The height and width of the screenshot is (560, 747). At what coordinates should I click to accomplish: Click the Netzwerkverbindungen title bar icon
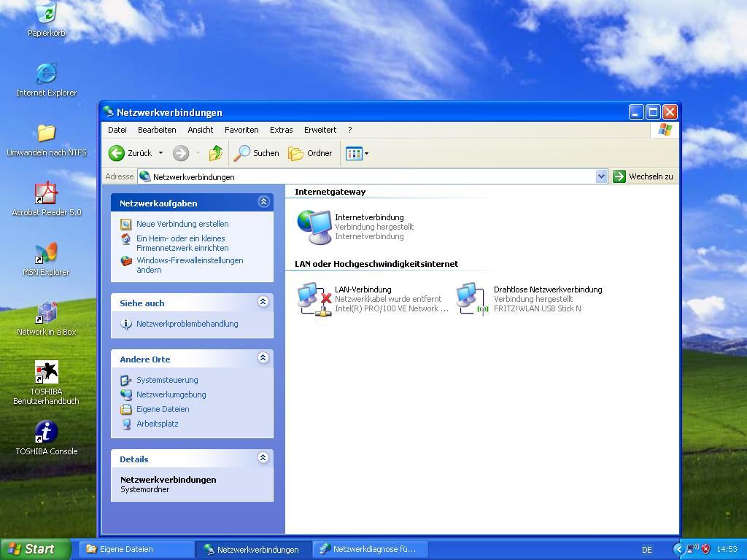click(109, 112)
